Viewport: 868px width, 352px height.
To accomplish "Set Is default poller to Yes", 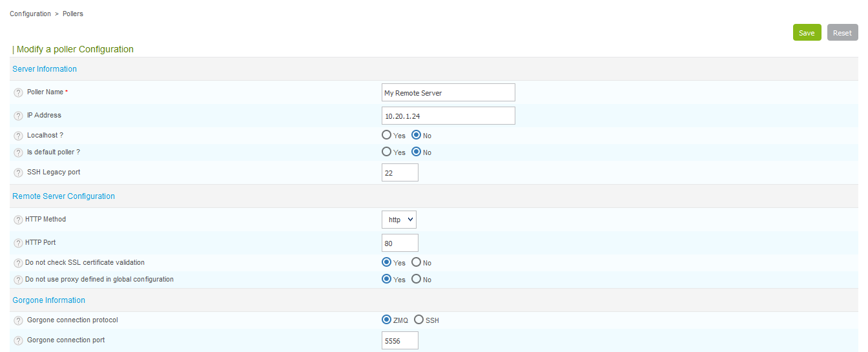I will [387, 152].
